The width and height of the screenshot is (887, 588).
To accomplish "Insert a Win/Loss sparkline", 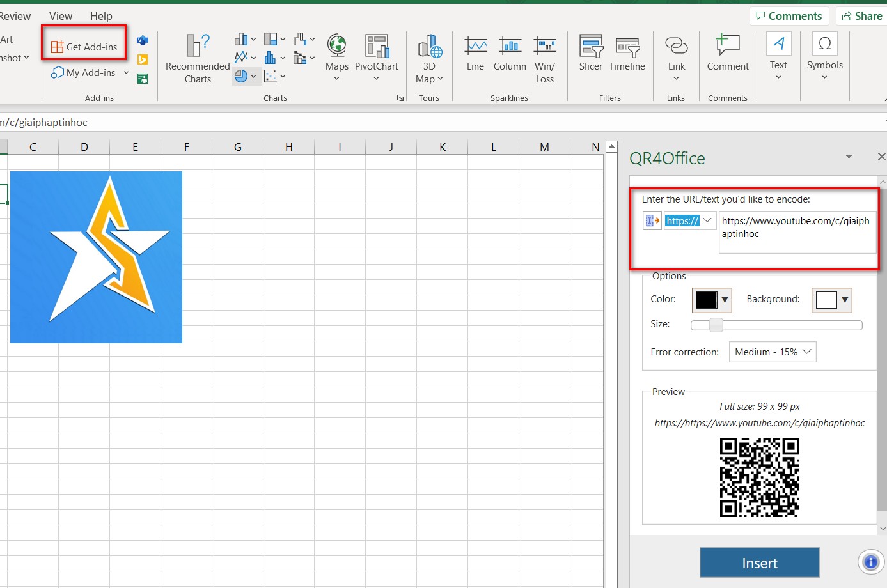I will click(x=545, y=59).
